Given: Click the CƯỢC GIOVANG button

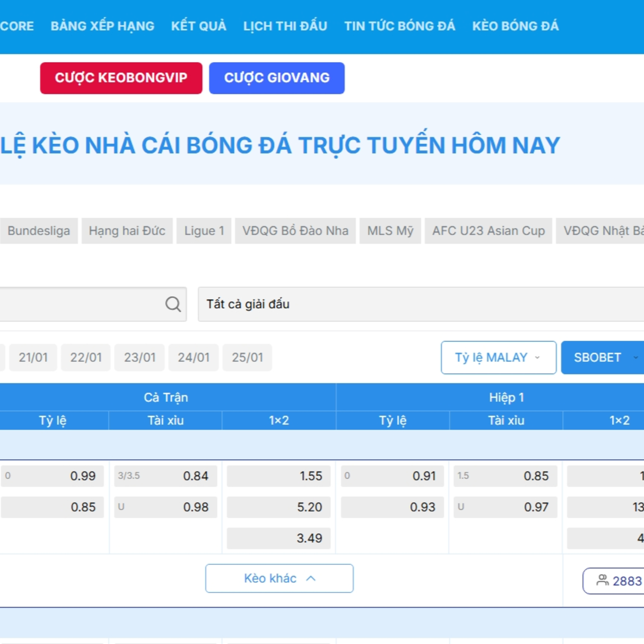Looking at the screenshot, I should (x=277, y=78).
